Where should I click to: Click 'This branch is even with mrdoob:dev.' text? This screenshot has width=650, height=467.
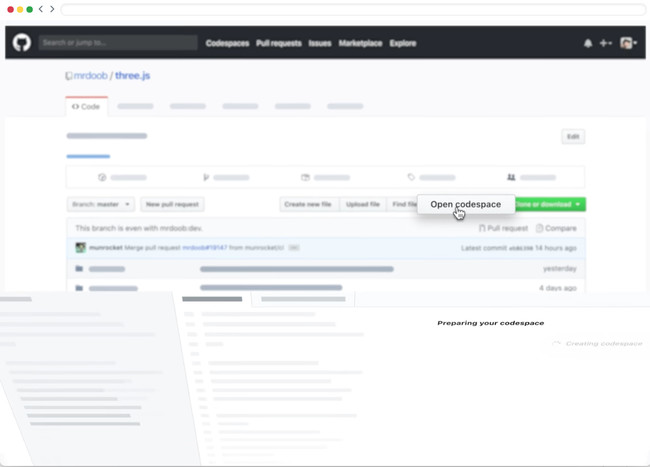click(139, 228)
